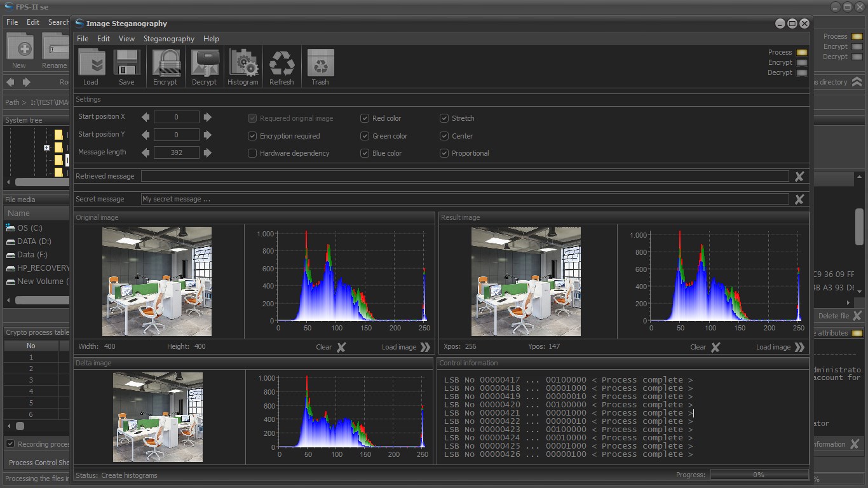This screenshot has height=488, width=868.
Task: Increase the Message length value with right arrow
Action: pyautogui.click(x=208, y=152)
